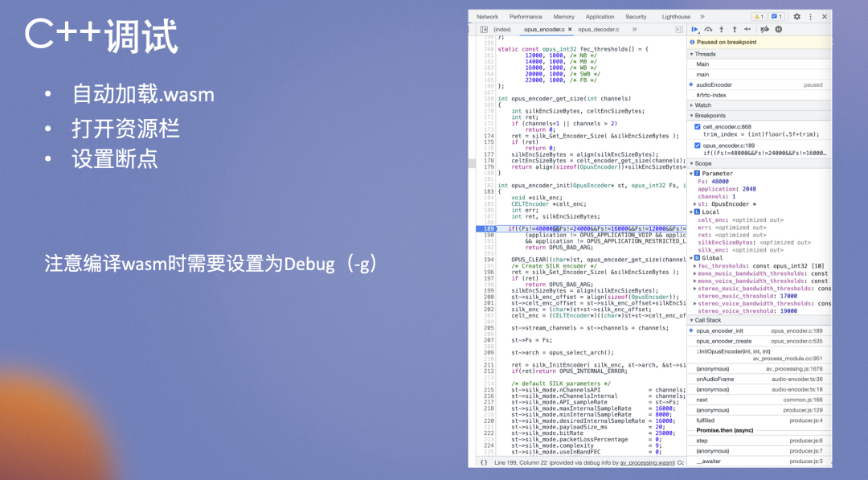Click the 'next' common.js:166 frame
The height and width of the screenshot is (480, 868).
(x=759, y=400)
